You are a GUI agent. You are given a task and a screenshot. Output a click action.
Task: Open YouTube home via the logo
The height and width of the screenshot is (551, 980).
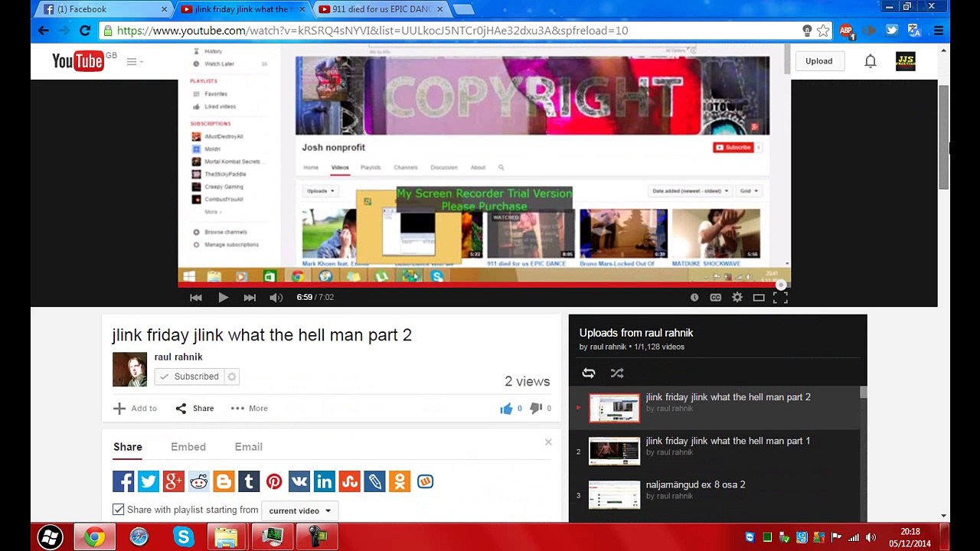pyautogui.click(x=77, y=61)
